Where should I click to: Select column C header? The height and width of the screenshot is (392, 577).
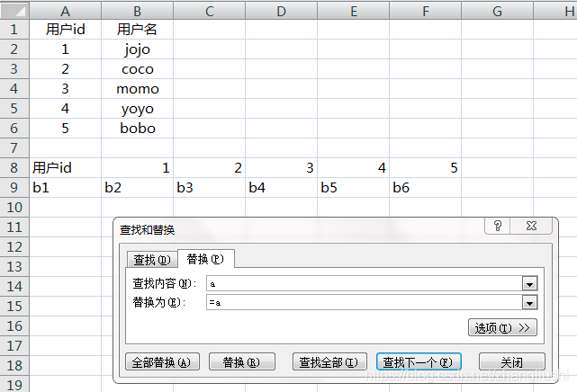coord(209,11)
